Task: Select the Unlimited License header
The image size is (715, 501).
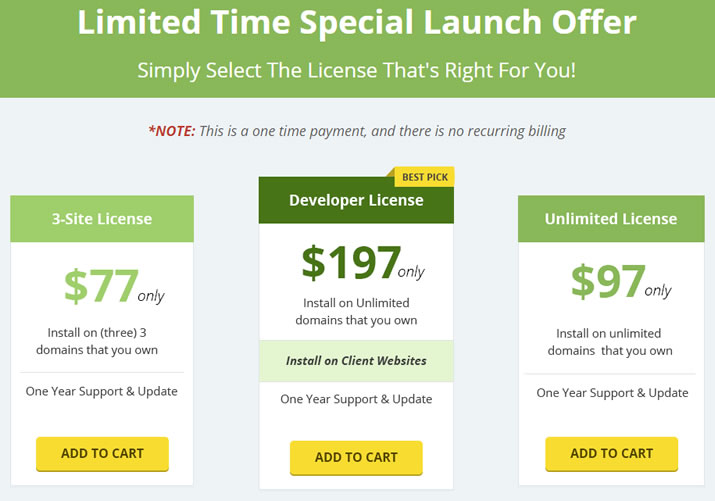Action: pyautogui.click(x=611, y=219)
